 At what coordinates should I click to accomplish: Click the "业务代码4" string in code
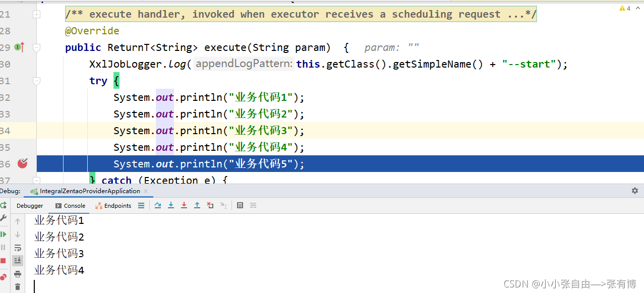click(261, 147)
